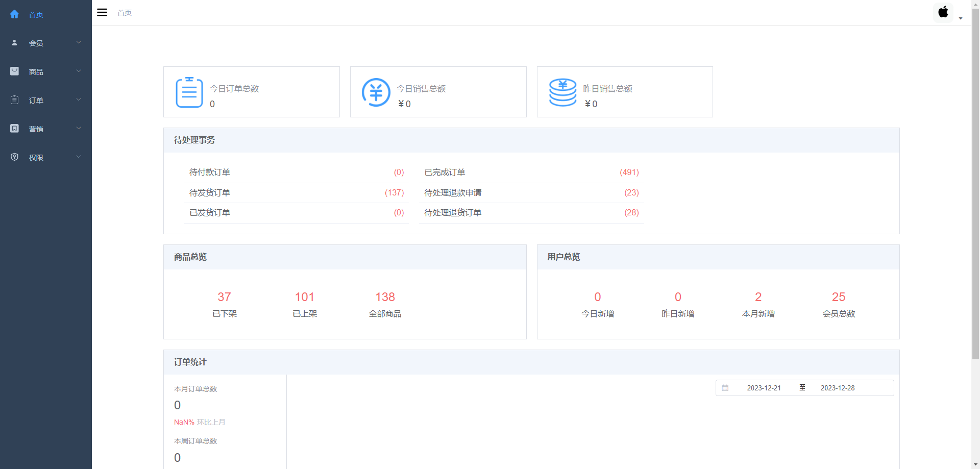Click the NaN% 环比上月 text
The height and width of the screenshot is (469, 980).
pyautogui.click(x=200, y=422)
